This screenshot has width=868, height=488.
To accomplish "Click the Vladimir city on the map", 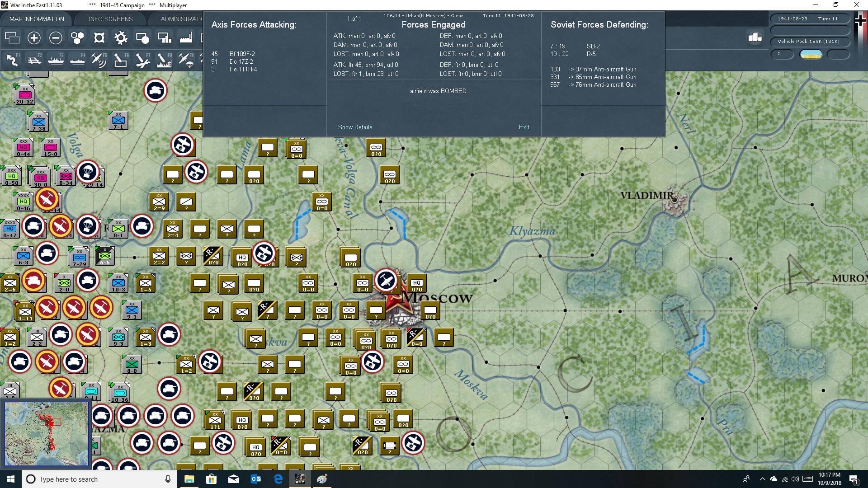I will pyautogui.click(x=674, y=199).
